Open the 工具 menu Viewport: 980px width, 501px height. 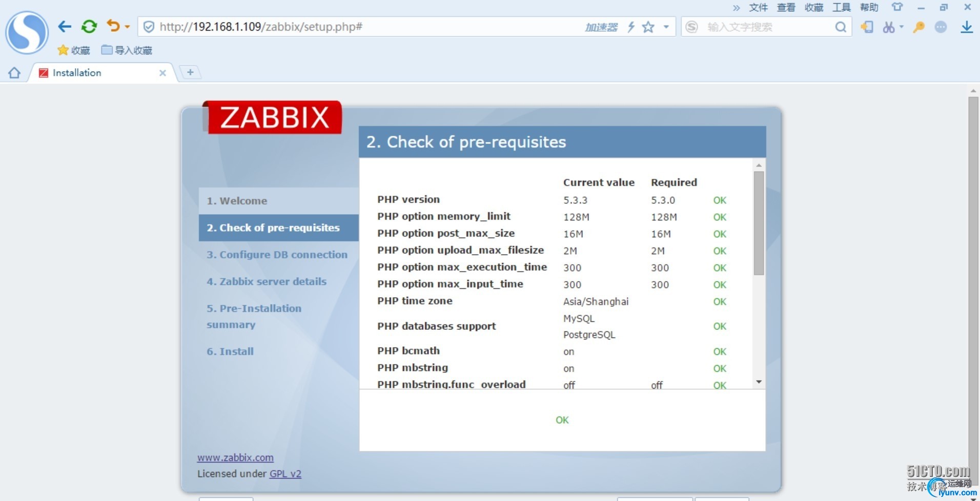click(x=842, y=7)
